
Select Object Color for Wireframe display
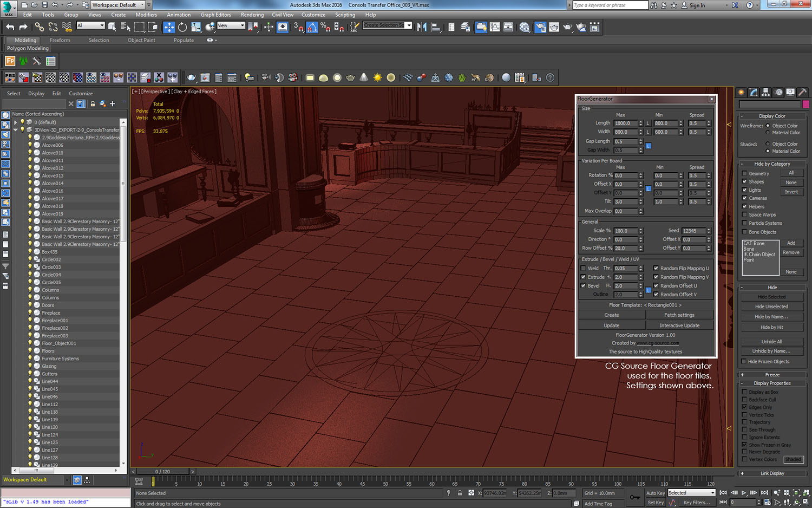pos(768,126)
